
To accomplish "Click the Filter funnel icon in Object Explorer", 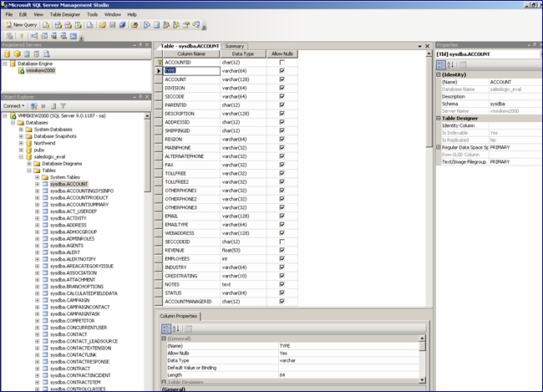I will (63, 106).
